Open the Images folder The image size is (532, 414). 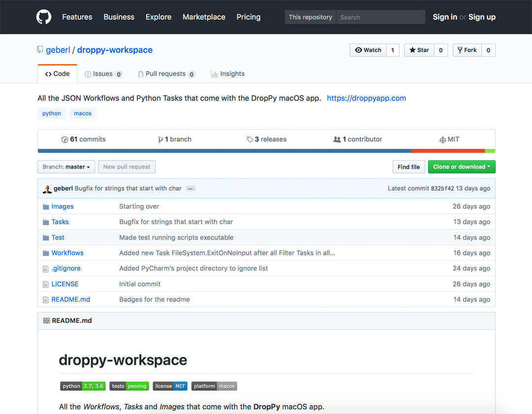[x=63, y=207]
